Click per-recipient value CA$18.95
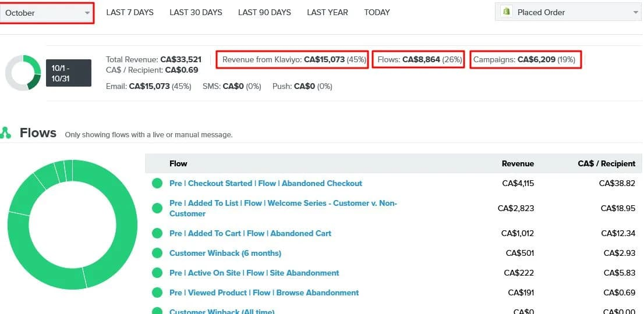The height and width of the screenshot is (314, 644). point(618,208)
